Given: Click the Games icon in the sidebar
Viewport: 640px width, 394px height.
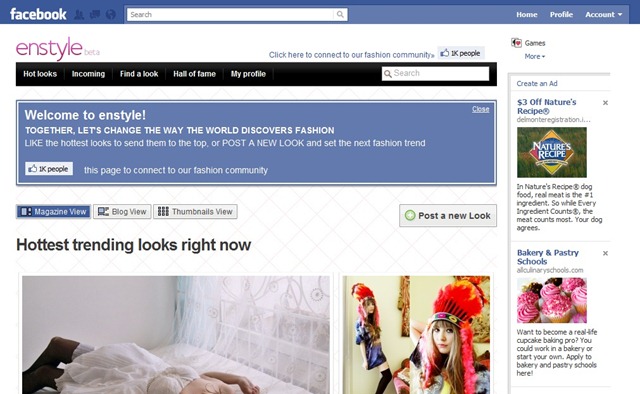Looking at the screenshot, I should coord(516,43).
